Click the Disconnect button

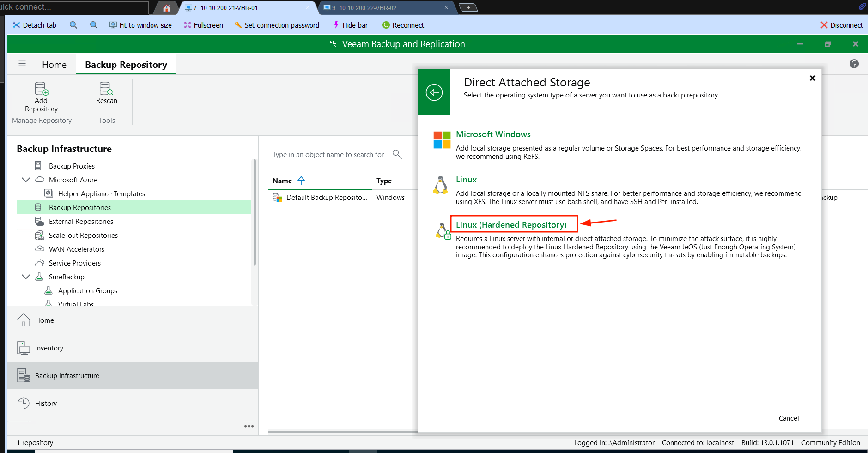coord(842,25)
